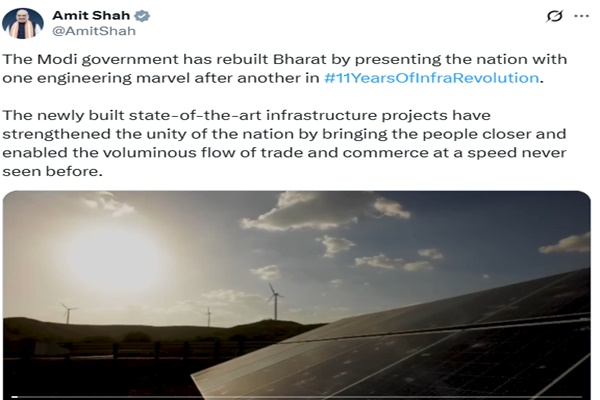Click the small wind turbine nearest the sun

click(68, 313)
